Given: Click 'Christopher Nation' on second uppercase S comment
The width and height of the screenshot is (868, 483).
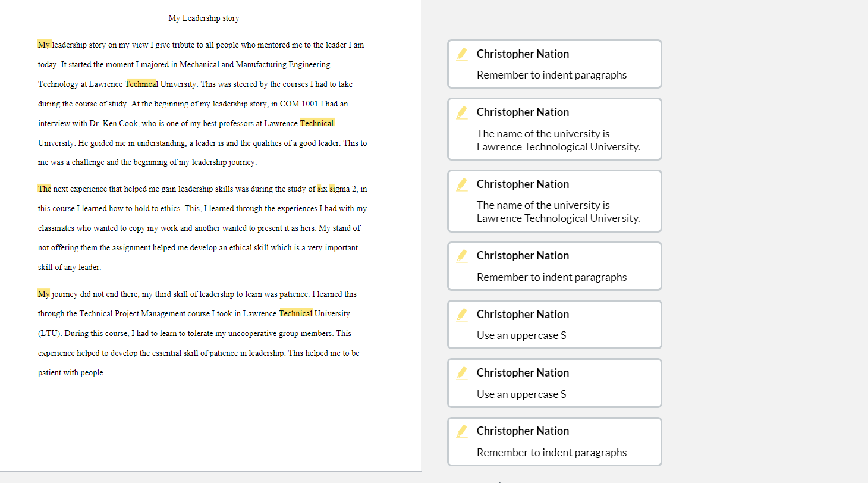Looking at the screenshot, I should coord(523,373).
